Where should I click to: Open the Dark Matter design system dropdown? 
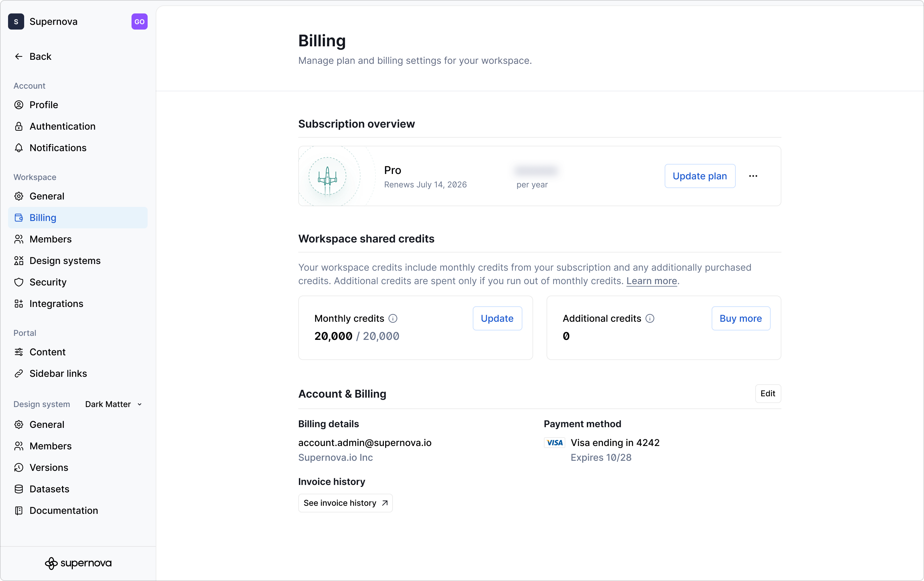pyautogui.click(x=113, y=404)
